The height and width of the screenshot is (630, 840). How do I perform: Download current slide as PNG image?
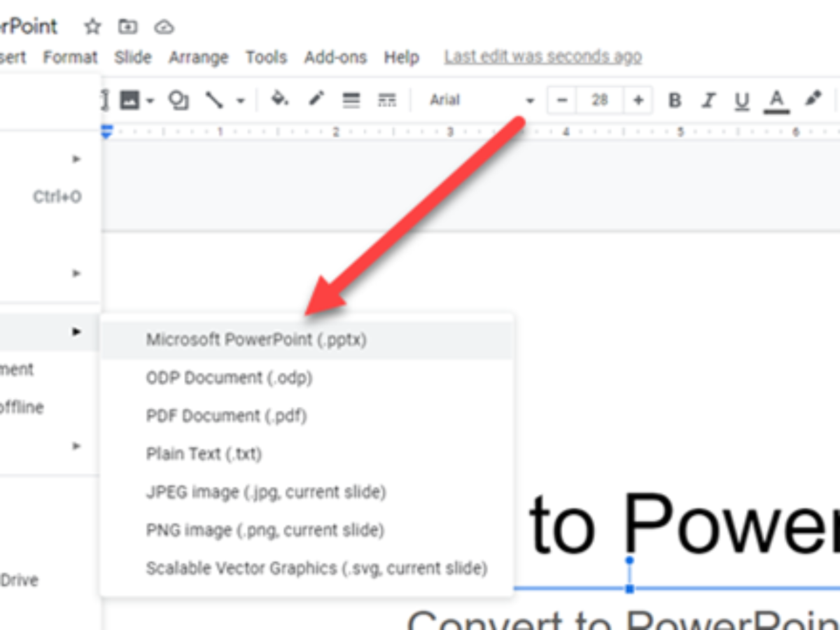307,530
